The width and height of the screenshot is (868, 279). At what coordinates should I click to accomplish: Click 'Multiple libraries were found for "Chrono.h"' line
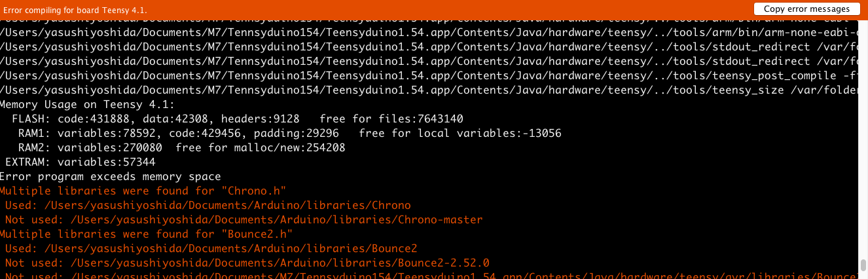coord(143,191)
